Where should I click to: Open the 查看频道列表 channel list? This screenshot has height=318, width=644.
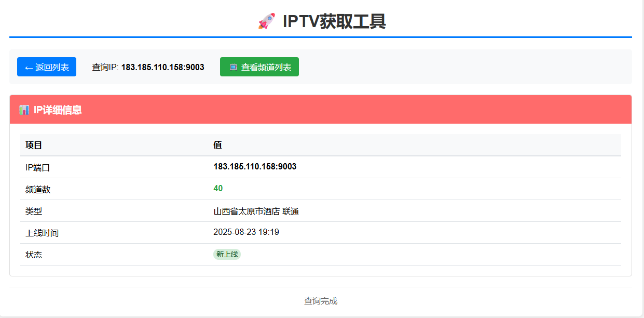tap(259, 67)
